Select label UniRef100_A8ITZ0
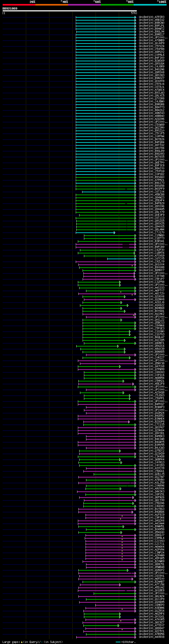 tap(152, 294)
